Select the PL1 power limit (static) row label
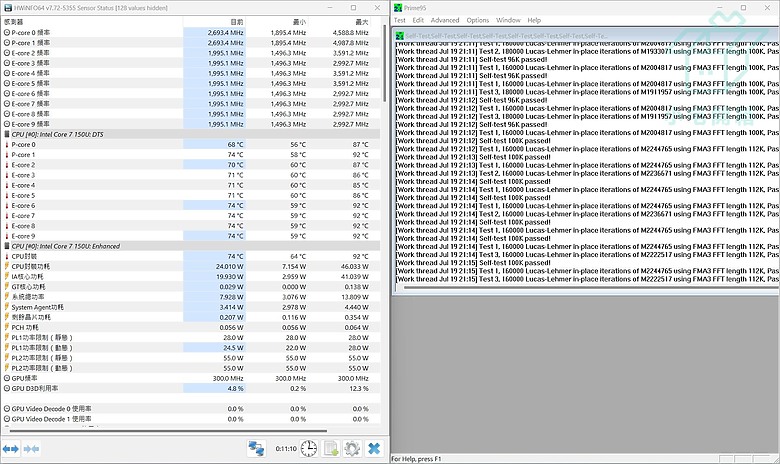This screenshot has width=780, height=464. coord(42,338)
